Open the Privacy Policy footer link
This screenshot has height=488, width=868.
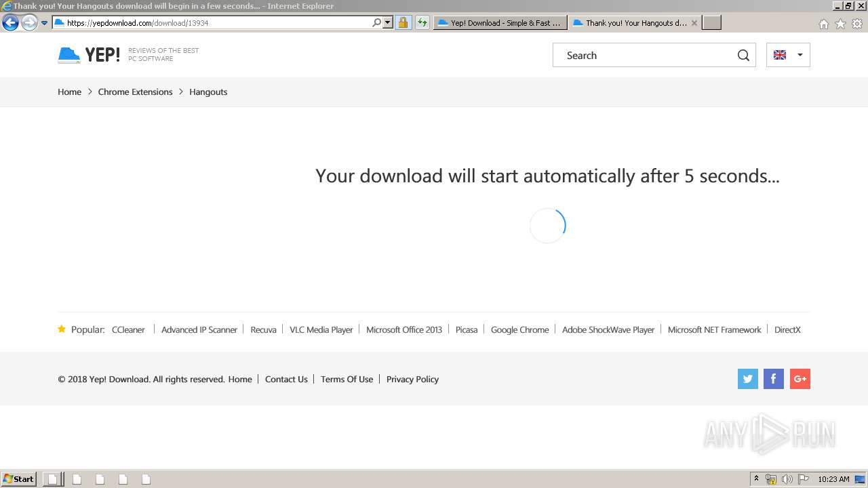[412, 380]
